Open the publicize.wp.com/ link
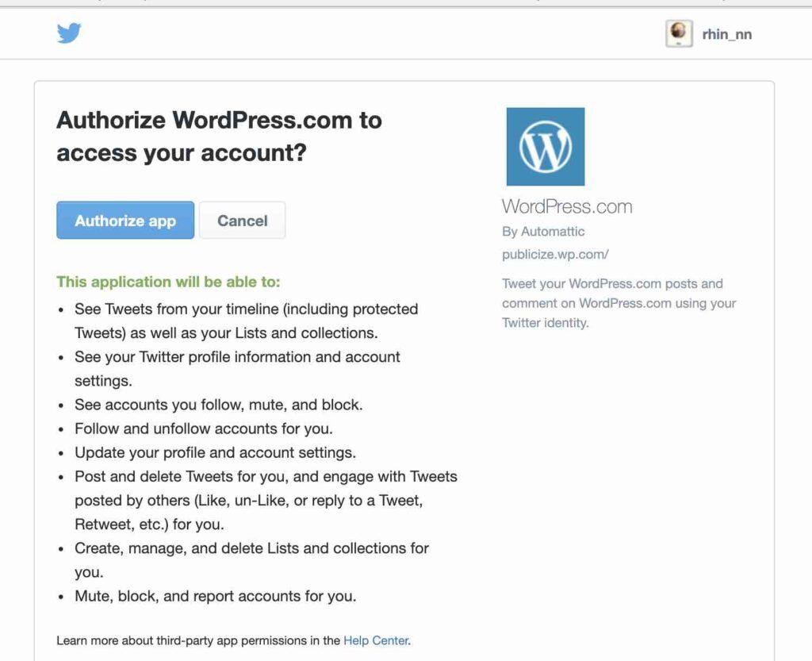The width and height of the screenshot is (812, 661). (555, 255)
